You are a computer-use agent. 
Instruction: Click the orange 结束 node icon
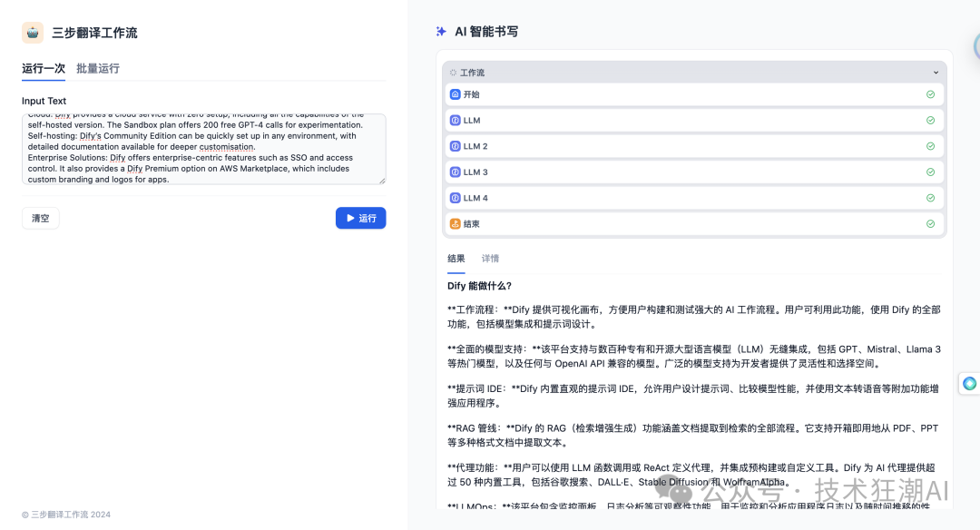click(455, 224)
